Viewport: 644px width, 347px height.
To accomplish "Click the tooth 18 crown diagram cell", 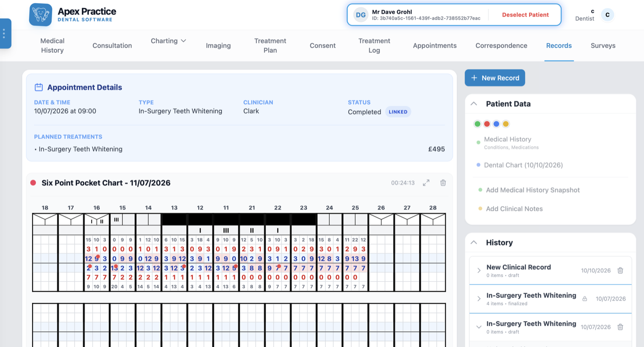I will (45, 219).
